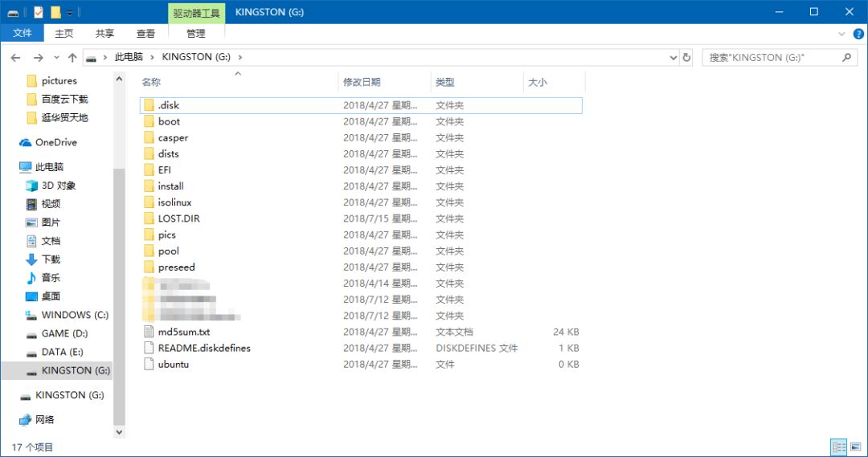Click the New Folder quick access icon
This screenshot has height=457, width=868.
pyautogui.click(x=55, y=11)
